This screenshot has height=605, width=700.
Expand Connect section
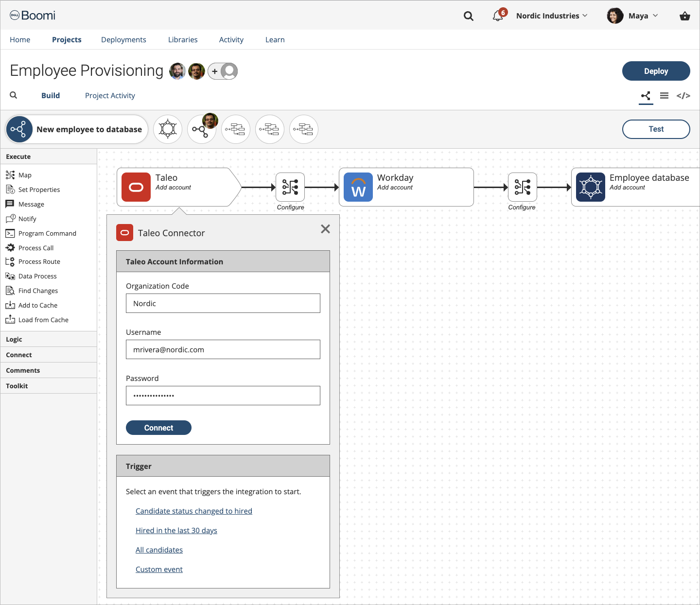point(49,355)
